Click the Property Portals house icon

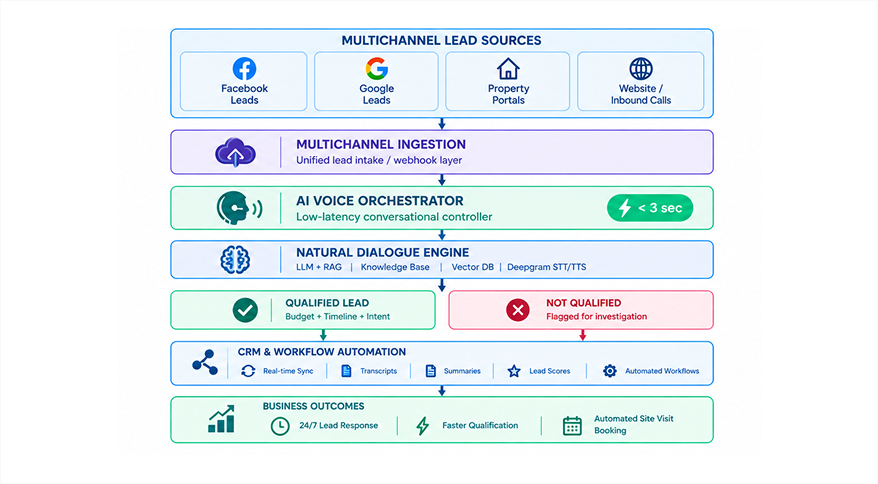click(x=508, y=69)
